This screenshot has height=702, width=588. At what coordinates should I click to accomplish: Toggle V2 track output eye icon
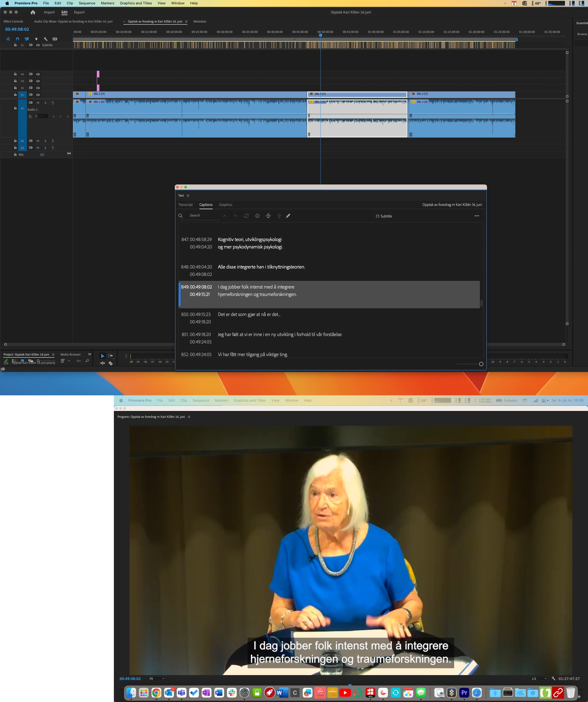(x=38, y=88)
